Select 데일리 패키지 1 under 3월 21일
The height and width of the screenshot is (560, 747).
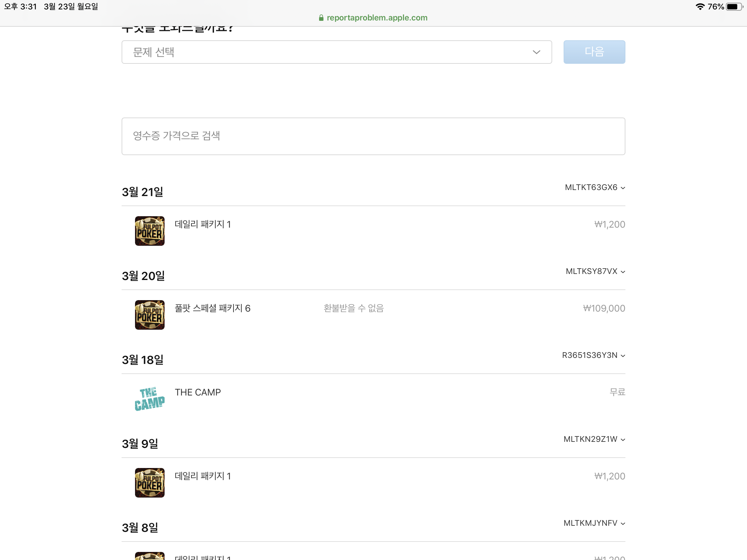click(x=203, y=225)
